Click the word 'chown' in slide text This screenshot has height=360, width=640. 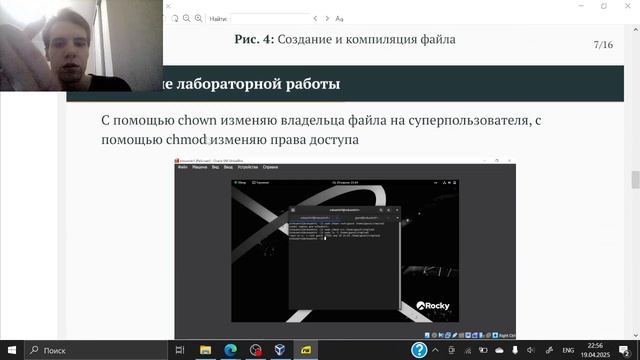(x=197, y=120)
